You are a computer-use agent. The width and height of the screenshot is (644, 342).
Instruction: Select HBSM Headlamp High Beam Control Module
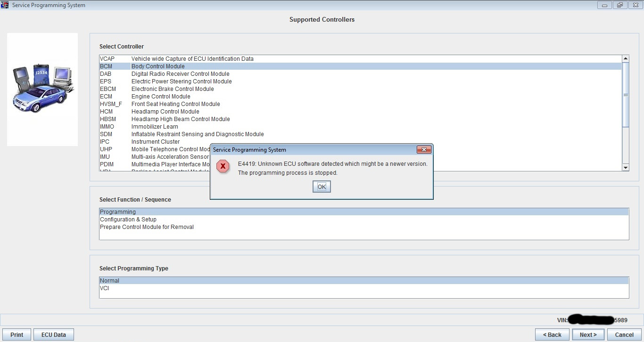click(x=360, y=119)
